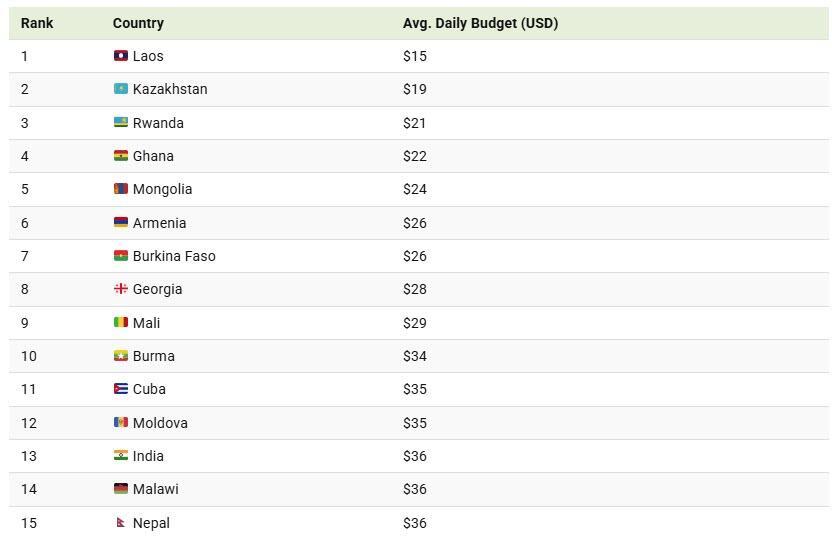Click the Laos flag icon
The width and height of the screenshot is (832, 544).
point(120,56)
